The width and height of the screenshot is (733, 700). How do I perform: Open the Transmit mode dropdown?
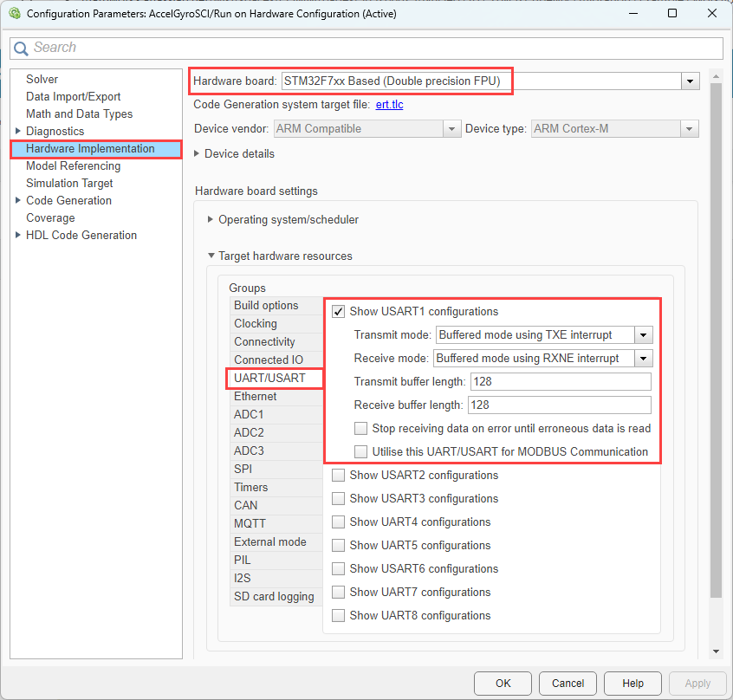point(643,334)
